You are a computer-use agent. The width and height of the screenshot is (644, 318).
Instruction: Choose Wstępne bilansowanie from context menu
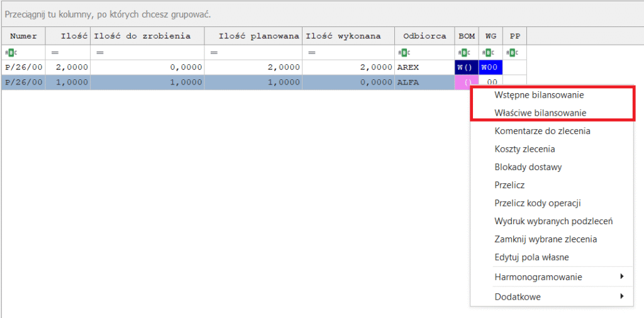[540, 95]
